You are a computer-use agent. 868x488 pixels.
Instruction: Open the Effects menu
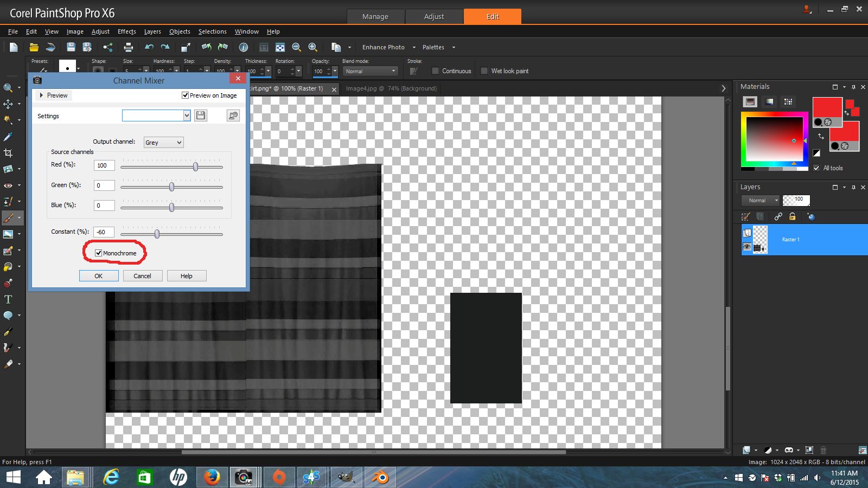[126, 31]
